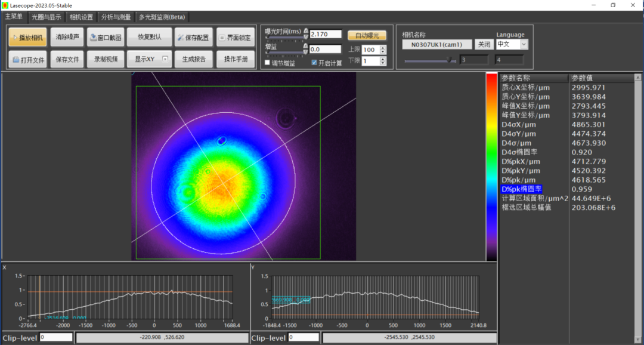Image resolution: width=644 pixels, height=345 pixels.
Task: Click the 参数值 column header
Action: click(602, 78)
